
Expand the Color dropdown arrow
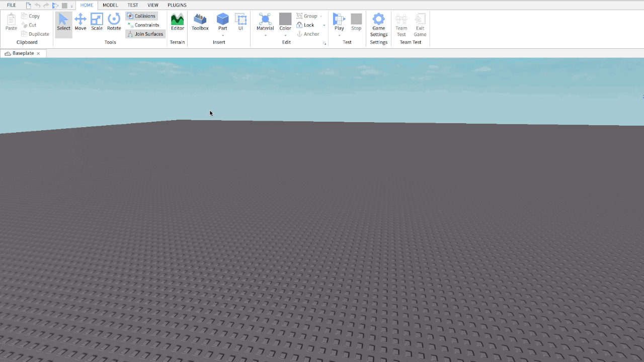285,36
